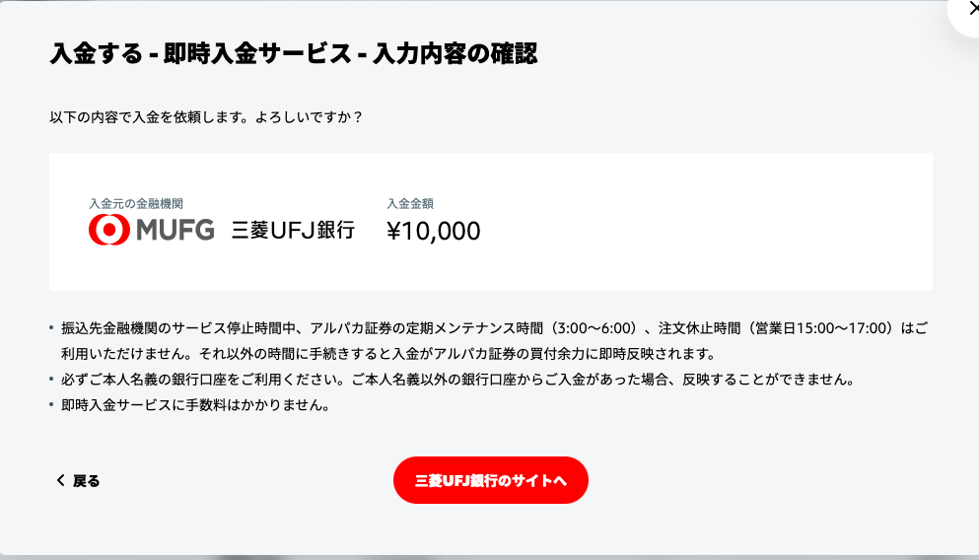Viewport: 979px width, 560px height.
Task: Click the bullet dot before 振込先金融機関
Action: click(x=52, y=327)
